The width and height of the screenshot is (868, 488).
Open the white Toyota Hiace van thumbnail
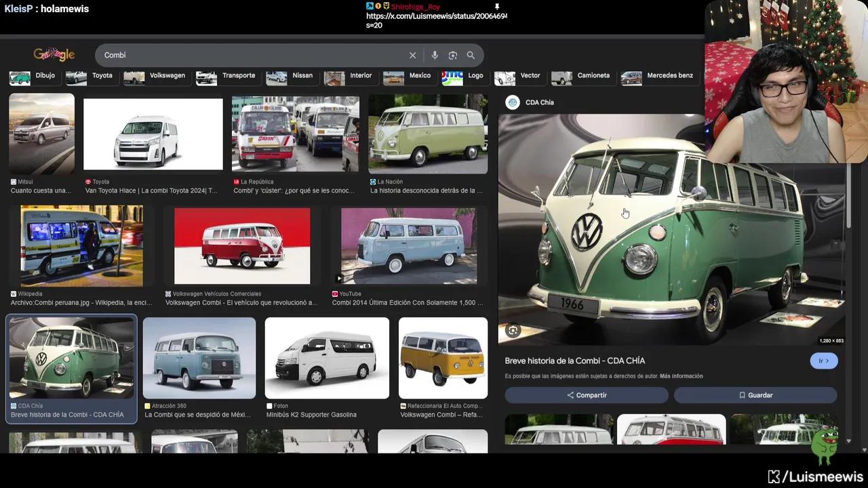pos(153,134)
